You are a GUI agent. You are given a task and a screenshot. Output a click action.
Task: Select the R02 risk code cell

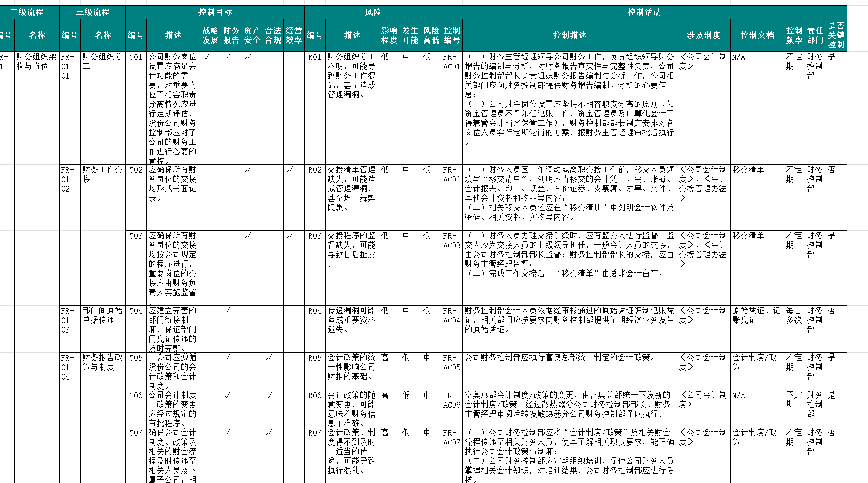(x=315, y=197)
